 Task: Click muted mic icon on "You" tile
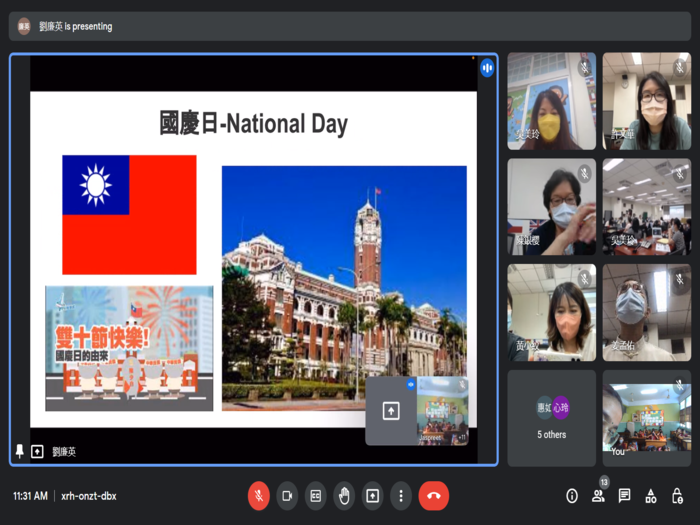point(679,384)
